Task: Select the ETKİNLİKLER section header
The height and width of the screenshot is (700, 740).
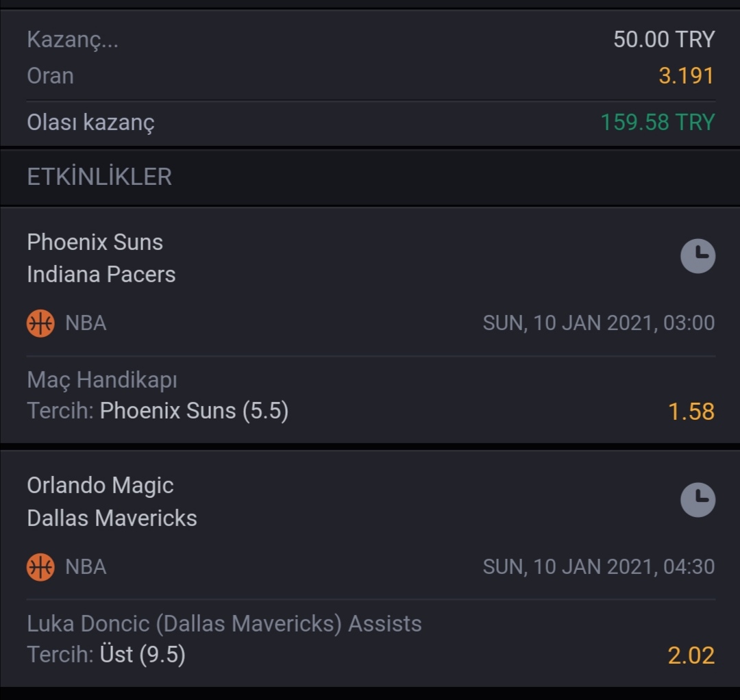Action: pos(99,177)
